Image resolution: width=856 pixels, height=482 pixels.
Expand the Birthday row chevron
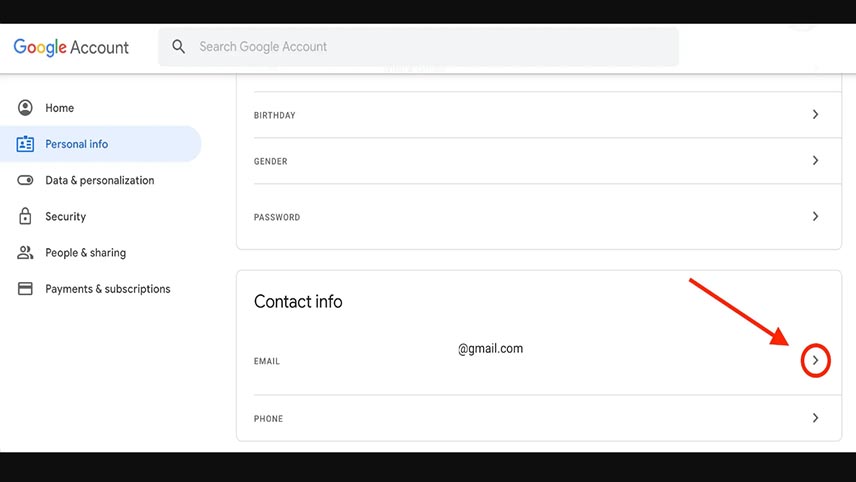point(815,115)
